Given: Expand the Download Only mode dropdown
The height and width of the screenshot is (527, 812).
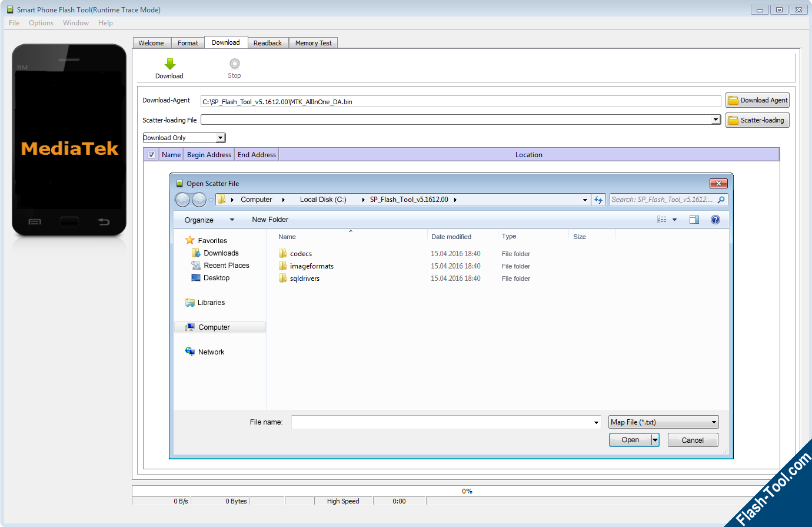Looking at the screenshot, I should (x=220, y=138).
